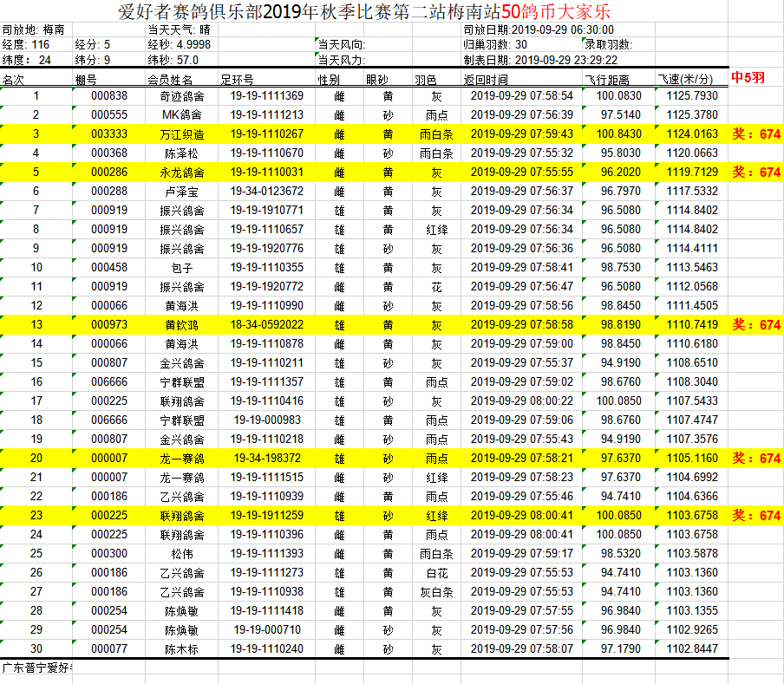Select flight distance 100.0850 in rank 23
The height and width of the screenshot is (684, 784).
[x=619, y=516]
